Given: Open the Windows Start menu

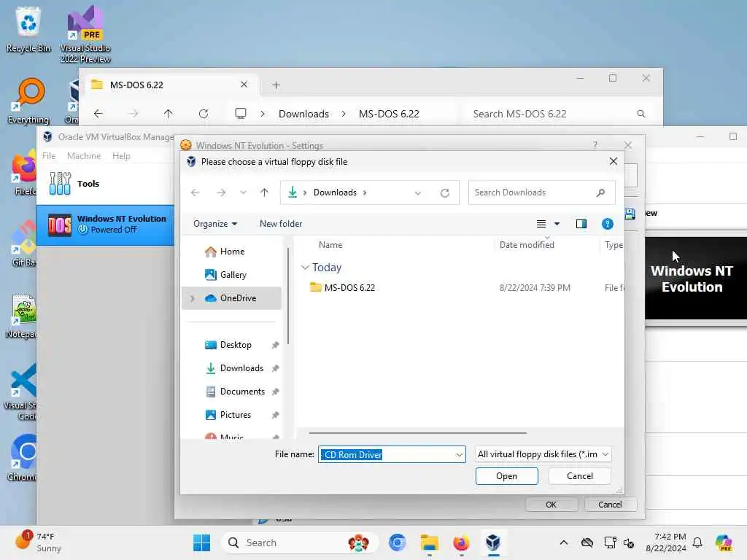Looking at the screenshot, I should click(x=201, y=542).
